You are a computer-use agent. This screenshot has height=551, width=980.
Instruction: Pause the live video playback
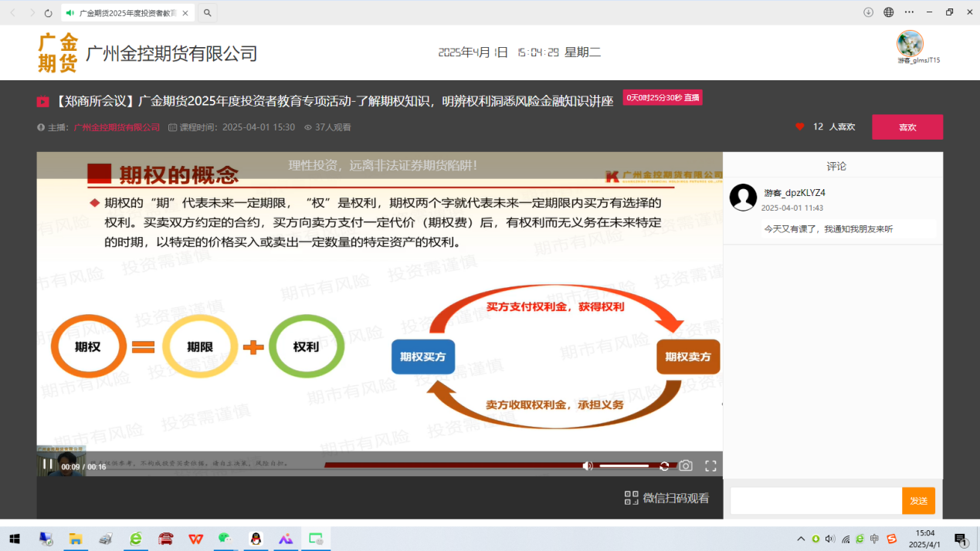[x=47, y=465]
